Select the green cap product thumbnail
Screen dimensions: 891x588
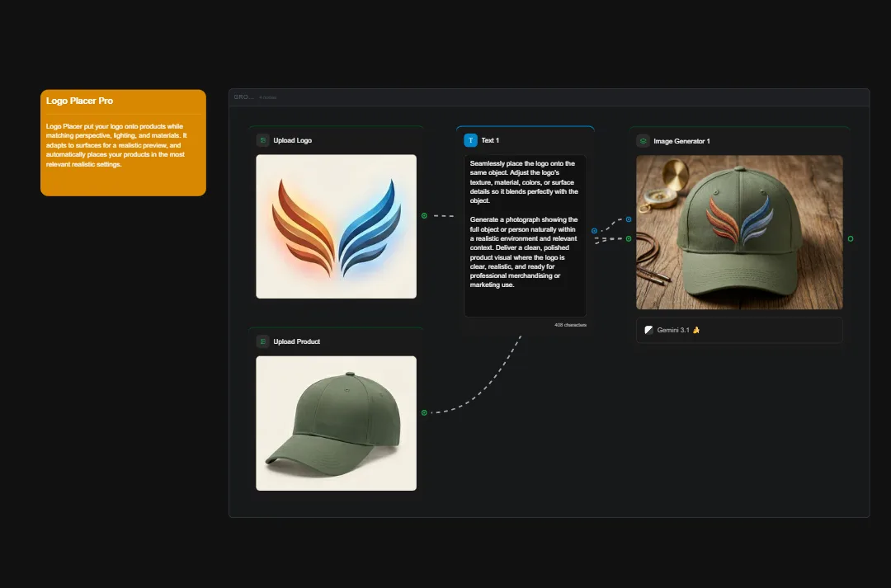point(336,422)
